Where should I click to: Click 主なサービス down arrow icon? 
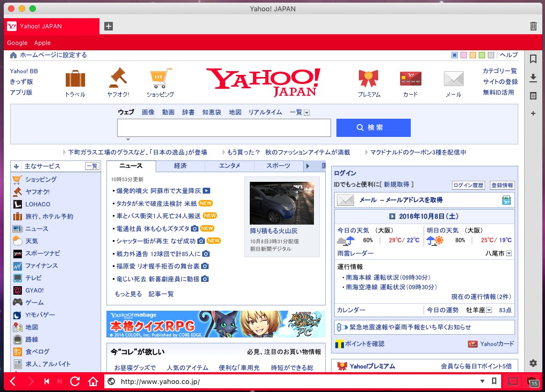coord(16,166)
